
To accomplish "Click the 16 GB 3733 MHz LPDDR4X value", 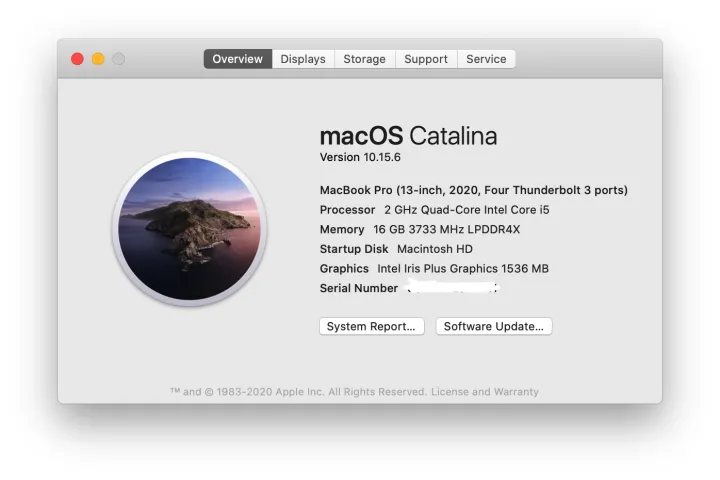I will 446,230.
